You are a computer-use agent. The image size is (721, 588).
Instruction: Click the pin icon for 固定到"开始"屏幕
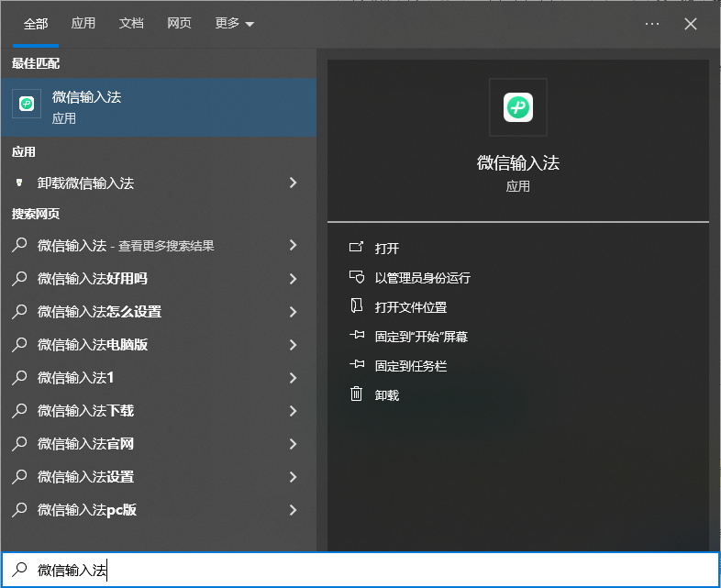357,335
